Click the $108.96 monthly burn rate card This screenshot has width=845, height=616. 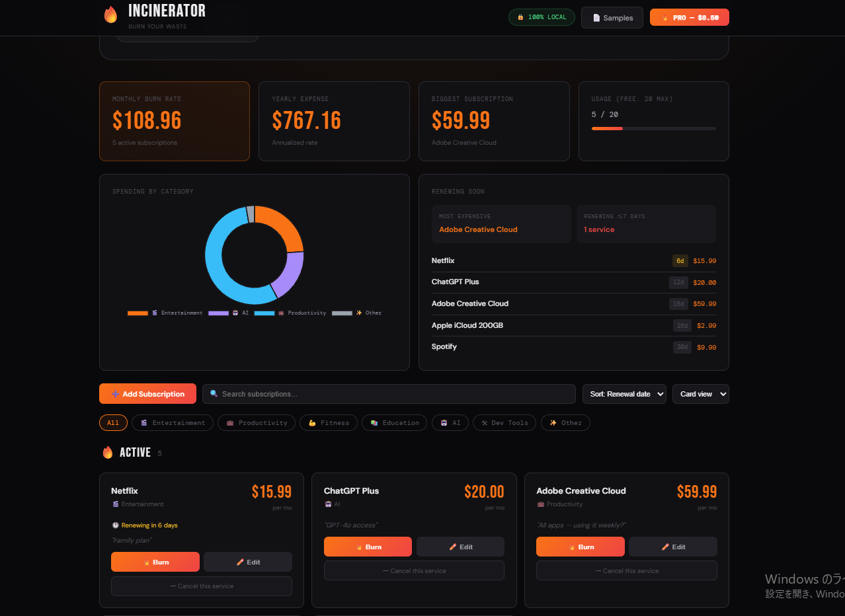(175, 121)
